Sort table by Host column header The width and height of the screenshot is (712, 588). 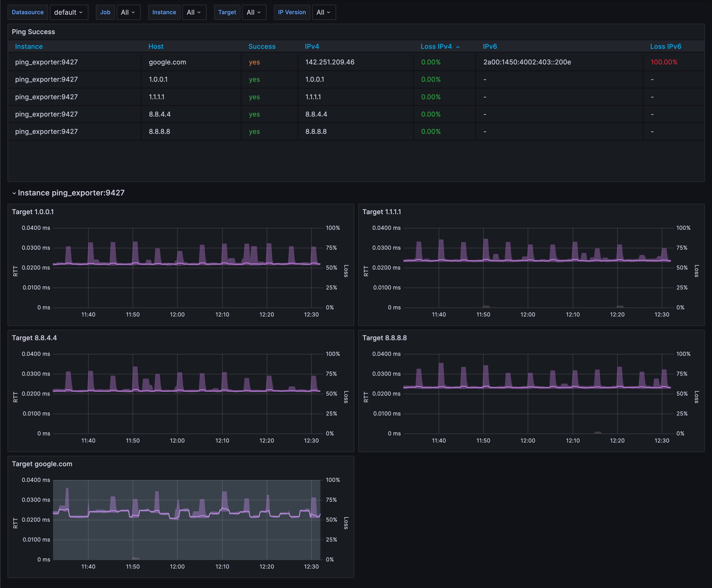click(156, 46)
